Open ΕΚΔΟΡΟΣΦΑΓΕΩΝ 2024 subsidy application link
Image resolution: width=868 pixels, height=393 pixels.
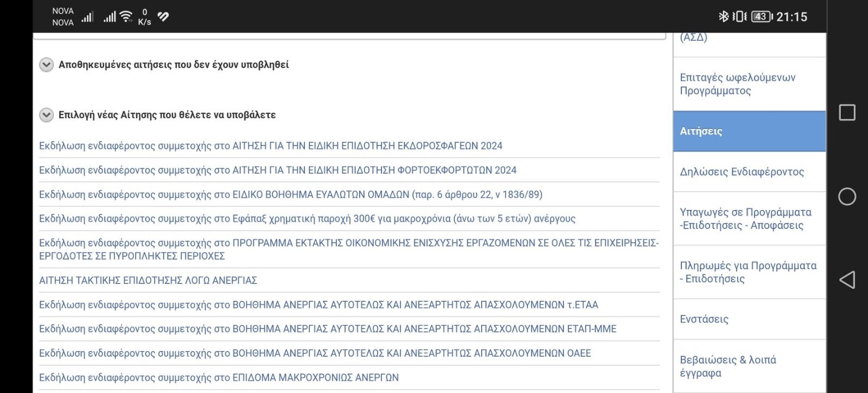click(x=271, y=145)
